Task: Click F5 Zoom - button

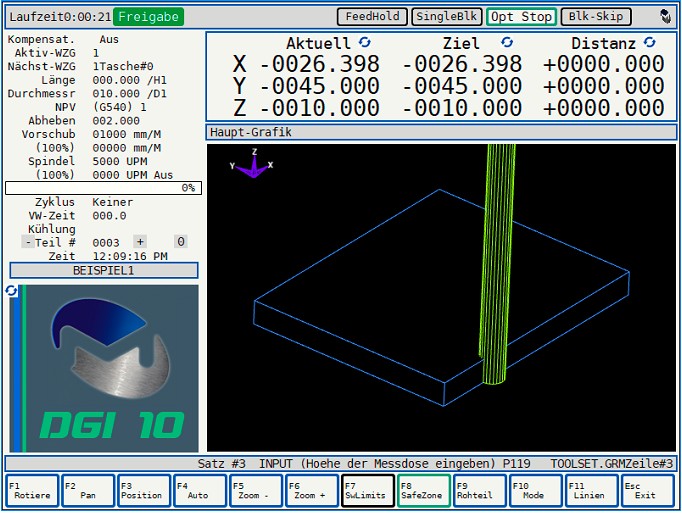Action: pyautogui.click(x=256, y=491)
